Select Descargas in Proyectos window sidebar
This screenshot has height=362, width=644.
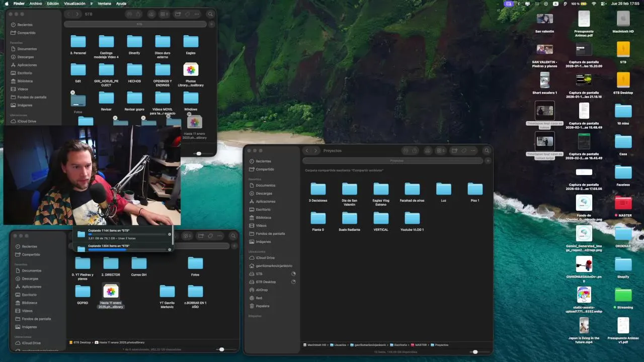coord(264,193)
